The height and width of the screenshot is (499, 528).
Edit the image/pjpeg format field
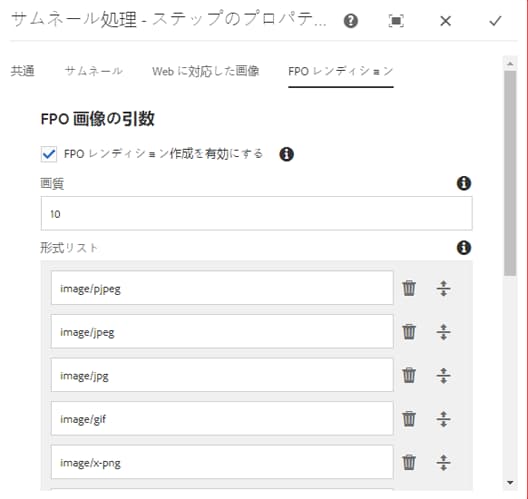pos(222,288)
